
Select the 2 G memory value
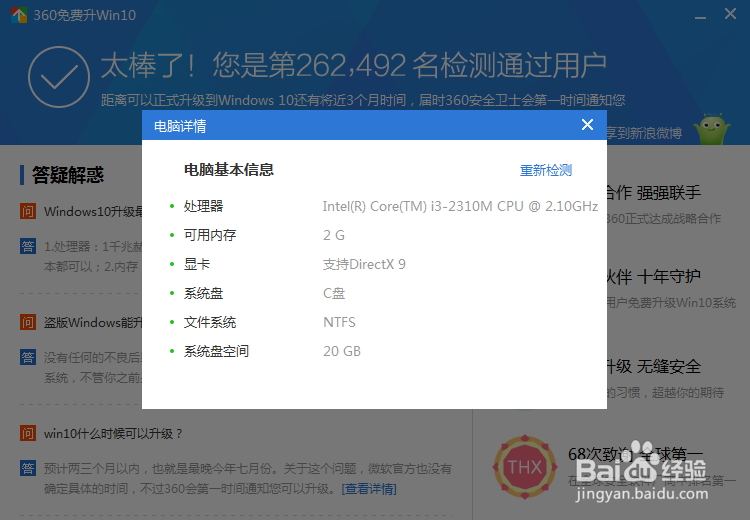coord(334,235)
